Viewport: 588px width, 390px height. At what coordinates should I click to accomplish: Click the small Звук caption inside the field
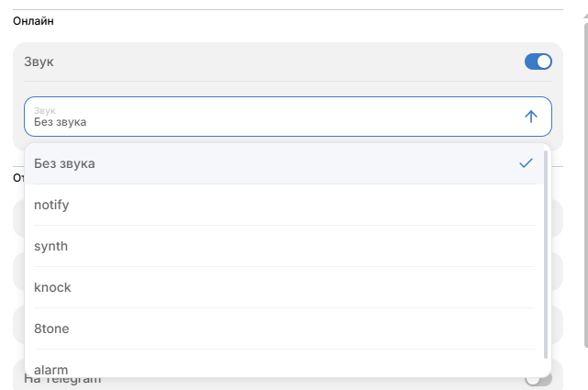point(45,111)
